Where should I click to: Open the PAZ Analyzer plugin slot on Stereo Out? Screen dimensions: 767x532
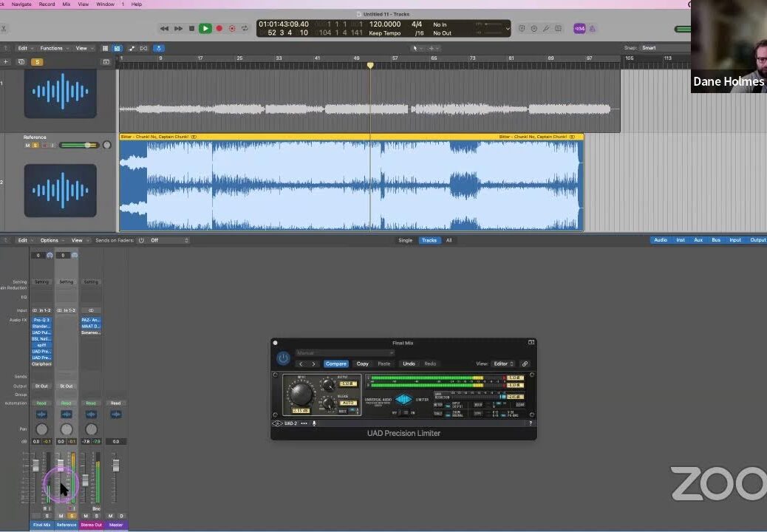point(91,320)
